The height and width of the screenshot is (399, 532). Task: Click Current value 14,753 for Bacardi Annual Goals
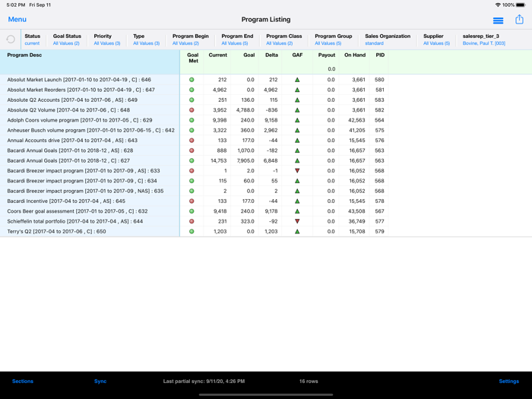[219, 160]
